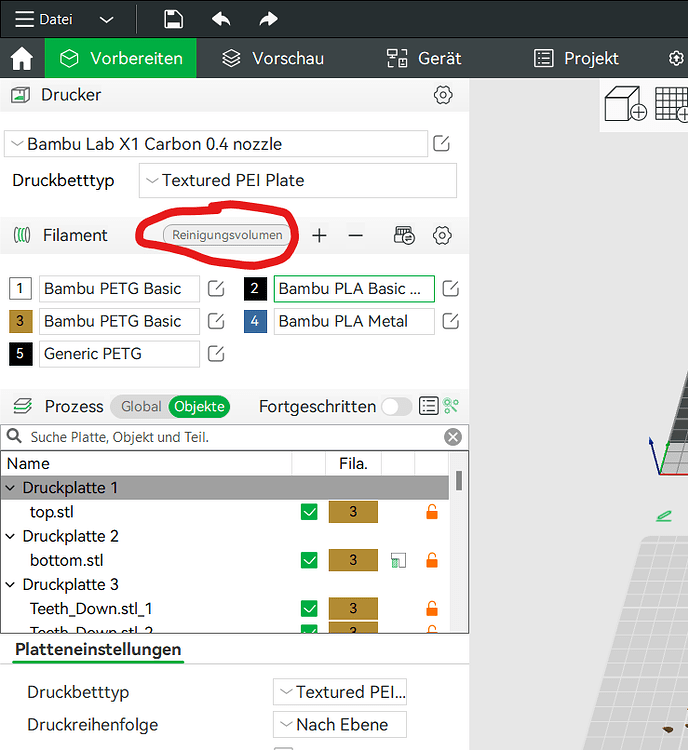Switch to the Vorbereiten tab
688x750 pixels.
[x=121, y=58]
